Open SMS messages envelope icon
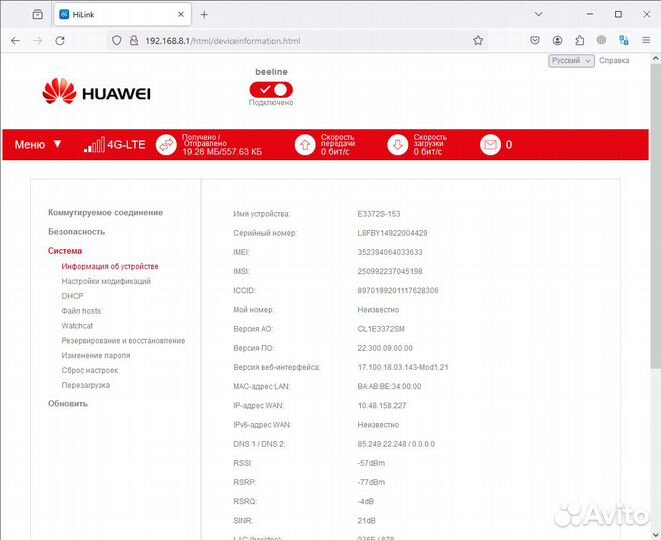The image size is (661, 540). (490, 145)
